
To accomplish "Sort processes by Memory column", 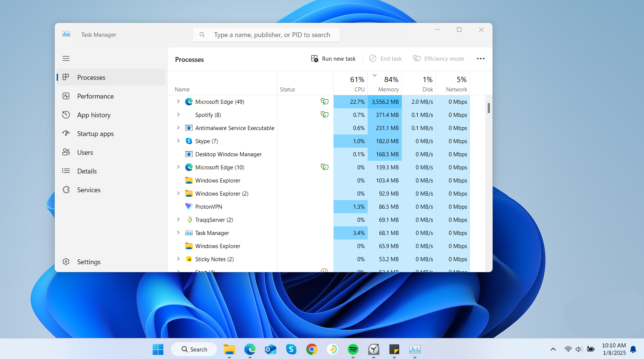I will (x=385, y=83).
